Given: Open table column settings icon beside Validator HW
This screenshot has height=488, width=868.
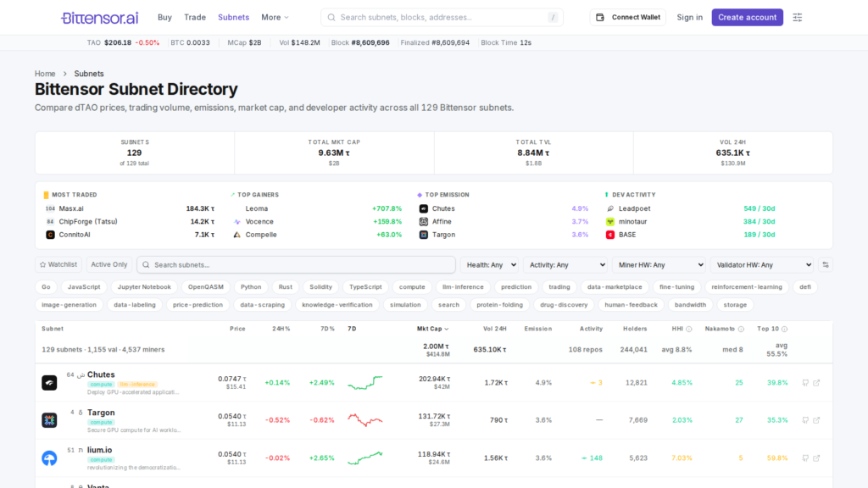Looking at the screenshot, I should 826,264.
